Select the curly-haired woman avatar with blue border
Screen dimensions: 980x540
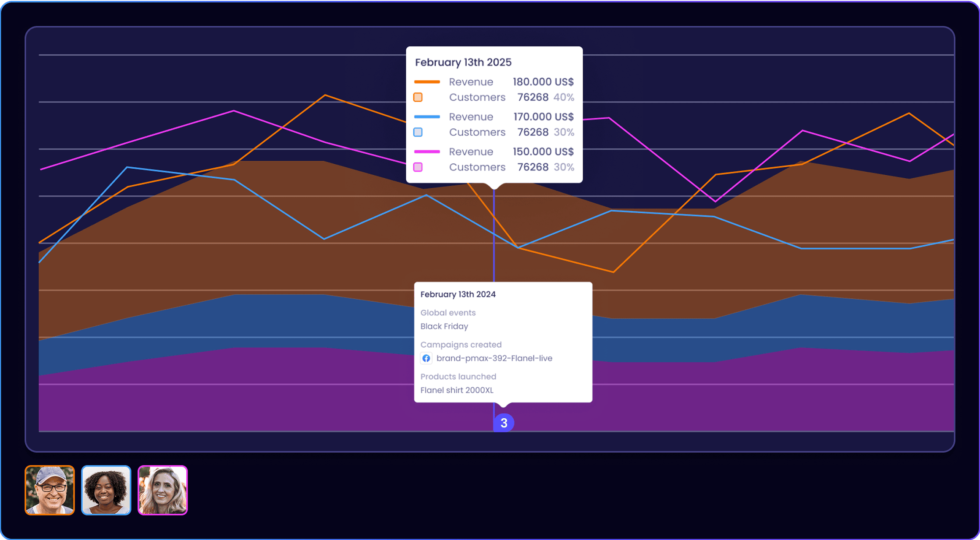pyautogui.click(x=106, y=490)
